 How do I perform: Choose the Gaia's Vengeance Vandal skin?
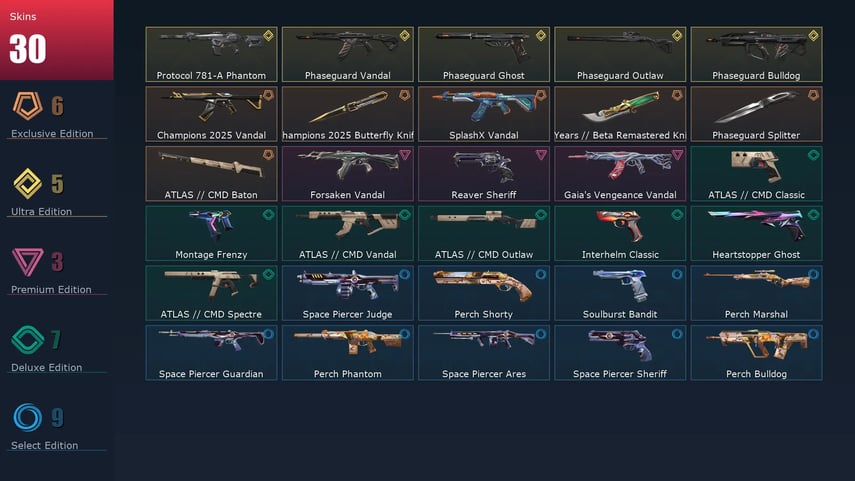[x=621, y=174]
